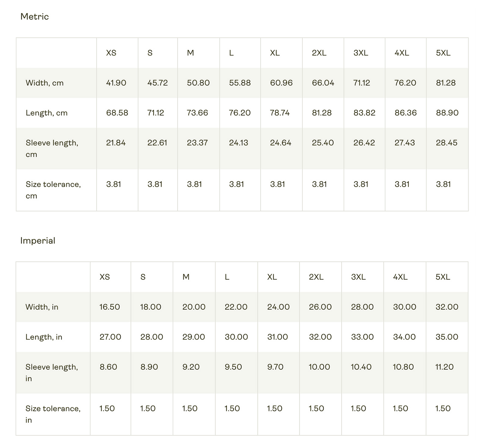
Task: Select the 16.50 width cell in Imperial table
Action: [x=110, y=307]
